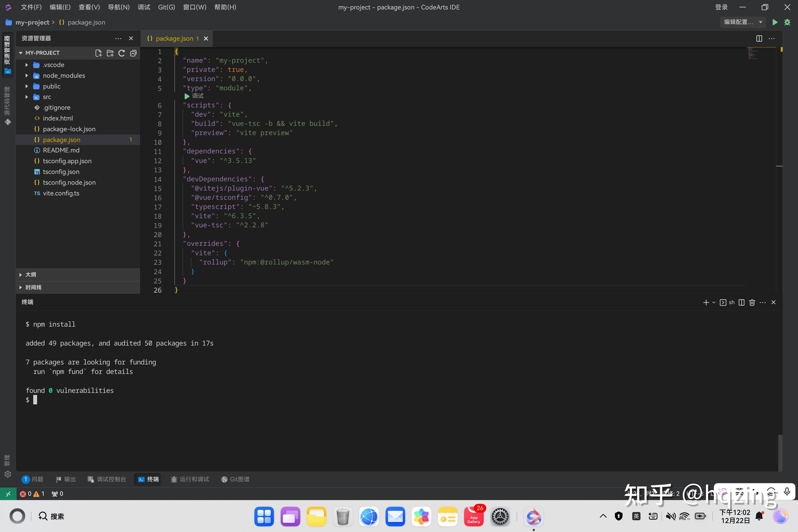Kill the terminal using the trash icon
The image size is (798, 532).
(752, 302)
